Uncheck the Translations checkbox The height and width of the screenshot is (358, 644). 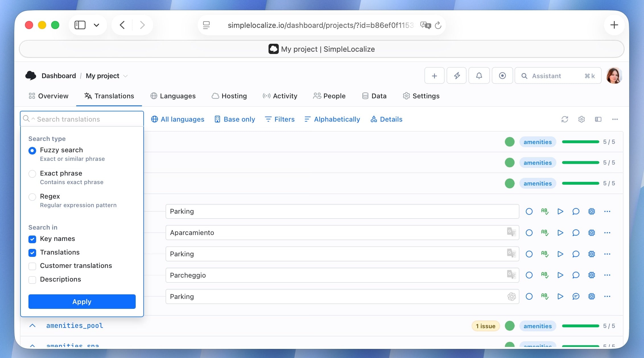pos(32,253)
